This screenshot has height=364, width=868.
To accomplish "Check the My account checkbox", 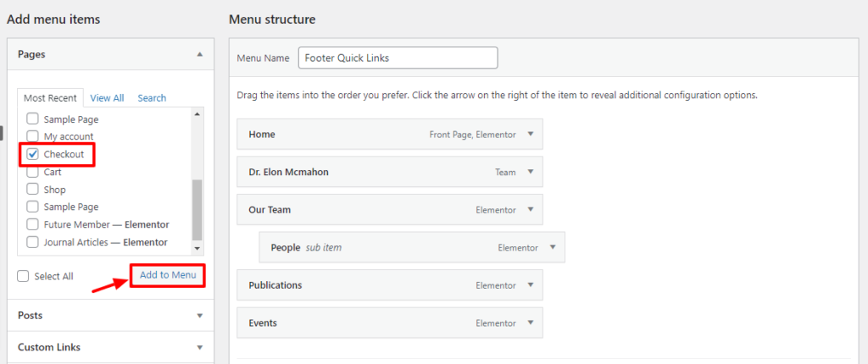I will click(x=33, y=136).
